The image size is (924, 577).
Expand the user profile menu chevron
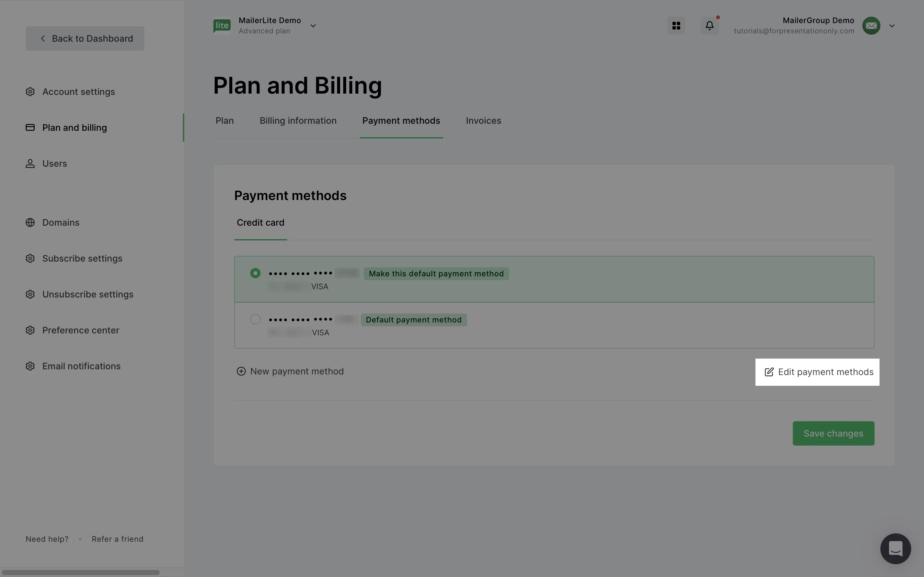892,26
